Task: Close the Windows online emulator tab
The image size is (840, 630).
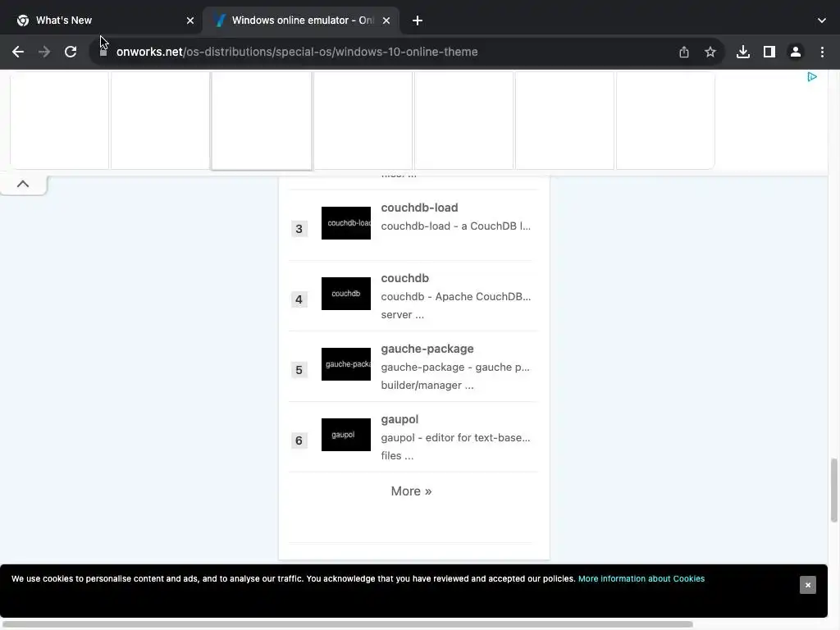Action: (386, 21)
